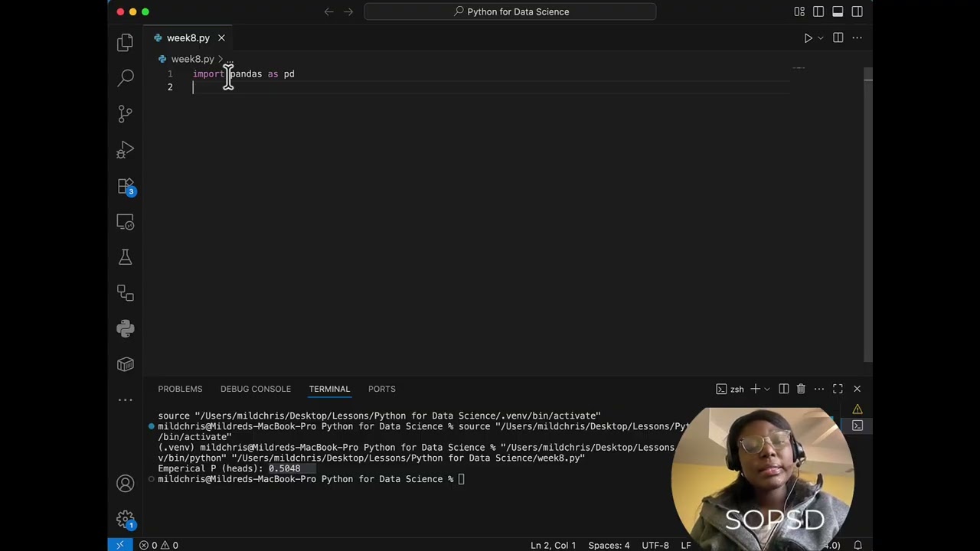Click line number 1 in the gutter
Screen dimensions: 980x551
click(x=170, y=74)
